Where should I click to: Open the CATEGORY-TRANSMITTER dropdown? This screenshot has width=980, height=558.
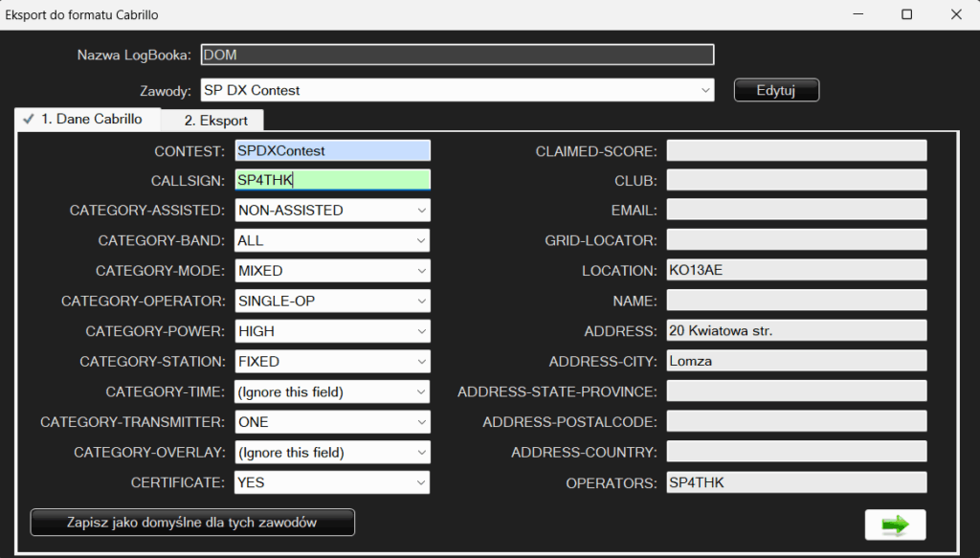coord(332,422)
